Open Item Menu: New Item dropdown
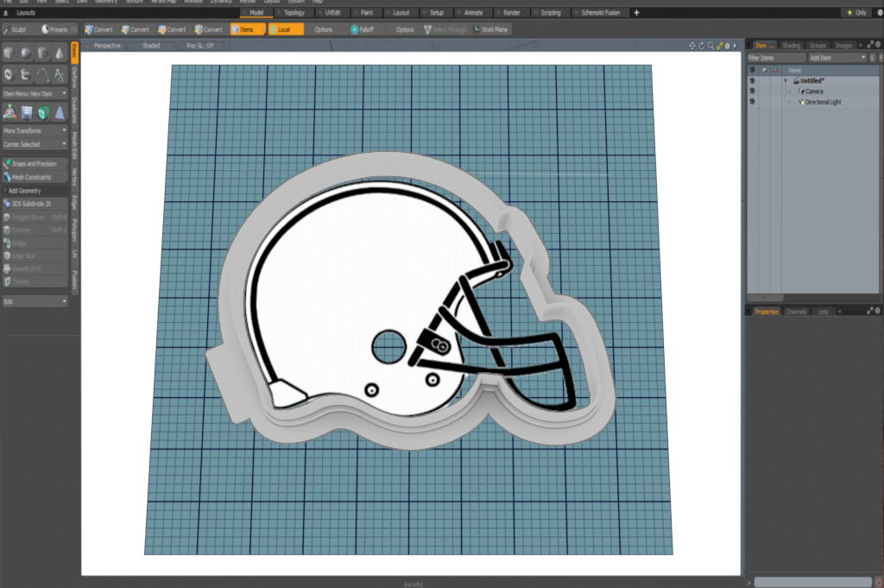Screen dimensions: 884x588 coord(35,93)
